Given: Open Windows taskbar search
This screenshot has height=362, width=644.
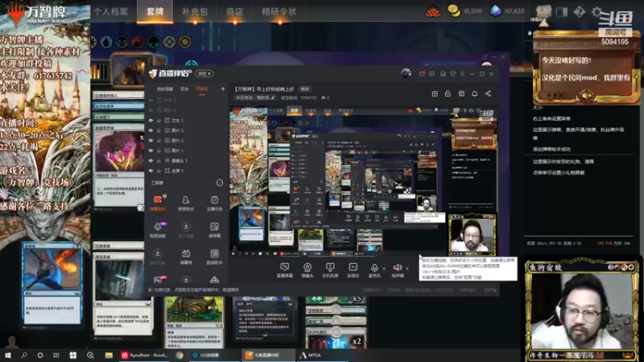Looking at the screenshot, I should click(x=24, y=355).
